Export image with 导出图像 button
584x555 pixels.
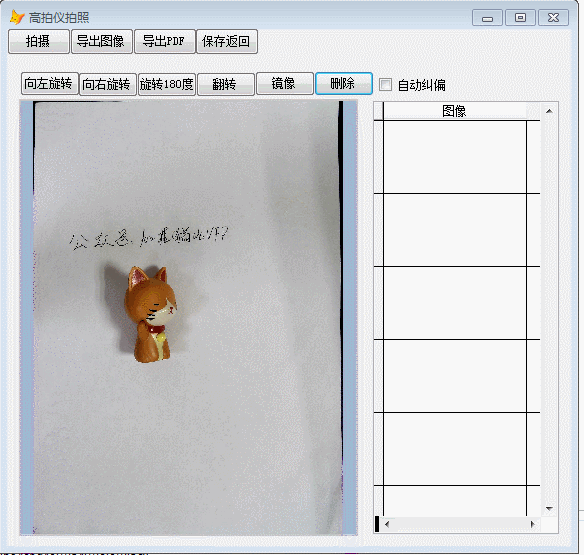point(102,41)
